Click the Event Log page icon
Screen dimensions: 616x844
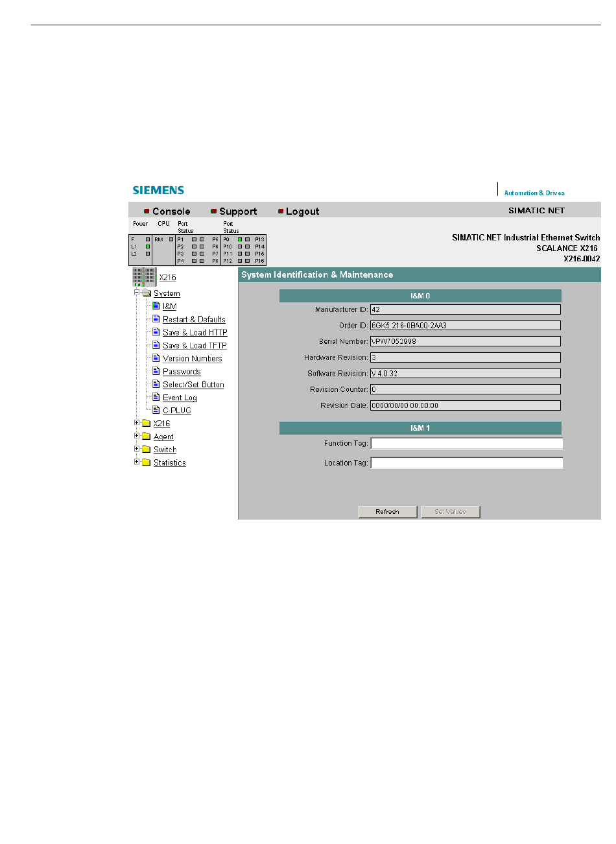pos(156,396)
